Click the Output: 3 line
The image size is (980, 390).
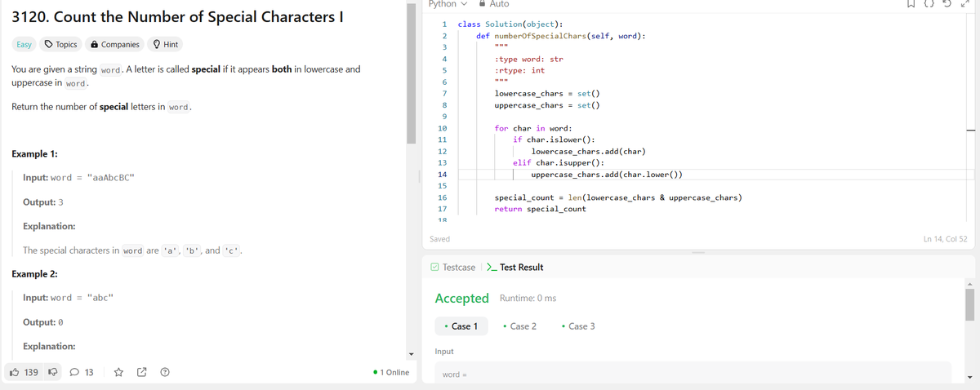[43, 202]
